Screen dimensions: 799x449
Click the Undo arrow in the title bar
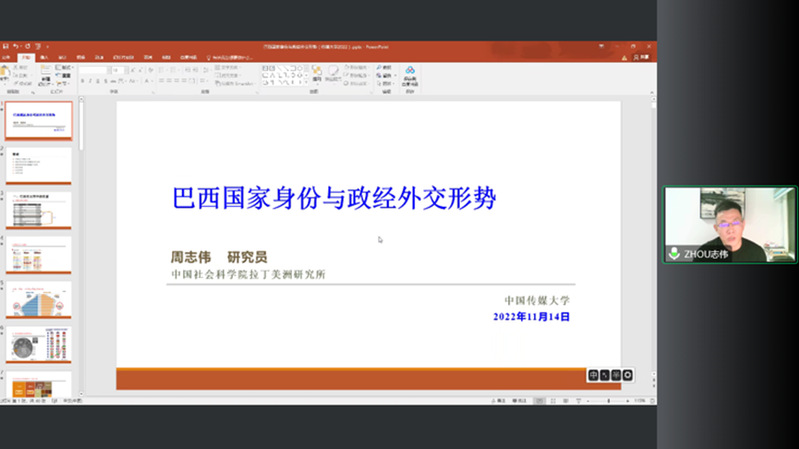pyautogui.click(x=16, y=46)
